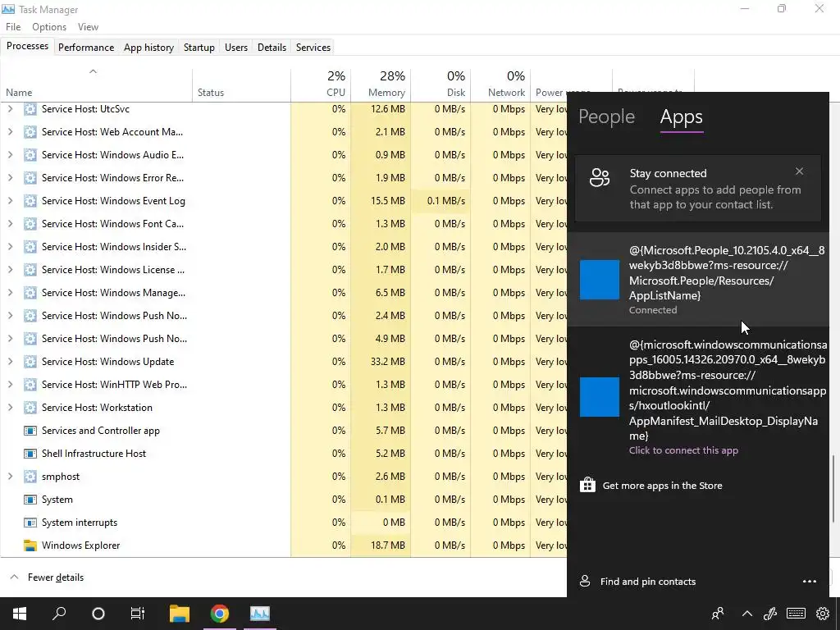Screen dimensions: 840x630
Task: Expand Service Host: Windows Error Re... row
Action: (10, 178)
